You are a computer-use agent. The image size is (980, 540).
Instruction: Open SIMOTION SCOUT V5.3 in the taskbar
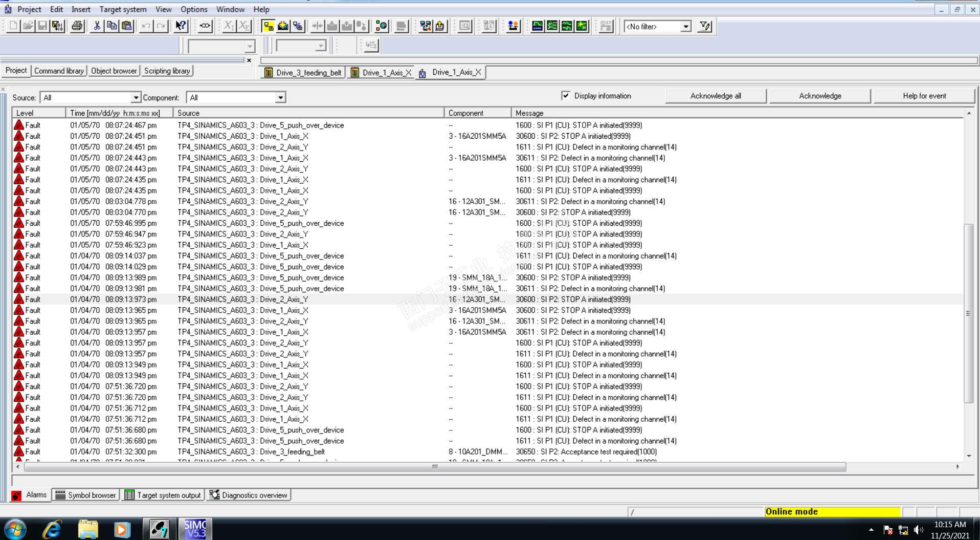(x=195, y=529)
